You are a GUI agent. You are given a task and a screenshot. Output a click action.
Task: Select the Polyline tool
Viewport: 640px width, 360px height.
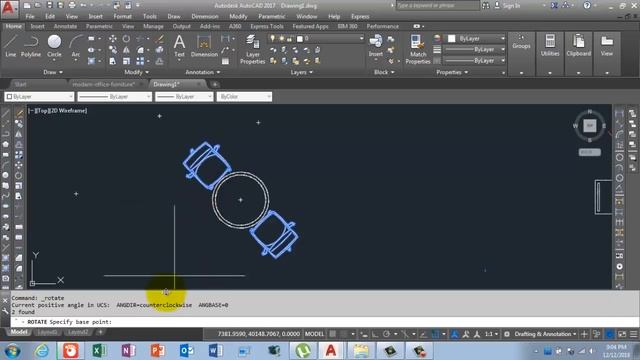pos(31,46)
